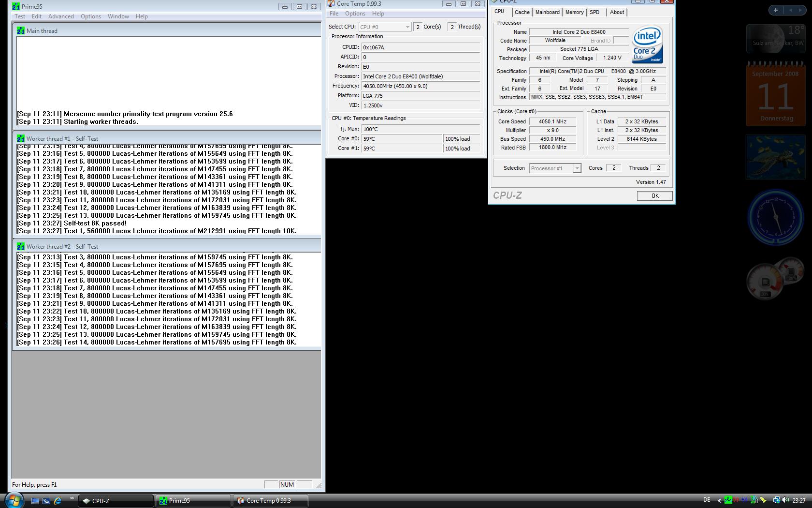
Task: Switch to Prime95 taskbar button
Action: 193,501
